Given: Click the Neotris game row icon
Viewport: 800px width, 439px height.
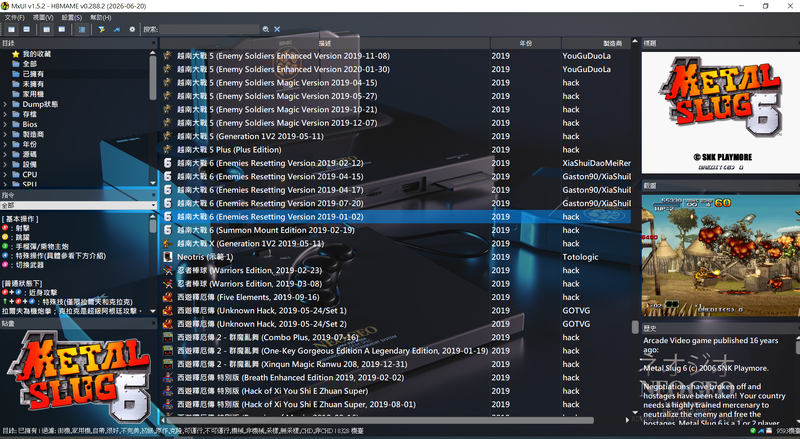Looking at the screenshot, I should click(167, 257).
